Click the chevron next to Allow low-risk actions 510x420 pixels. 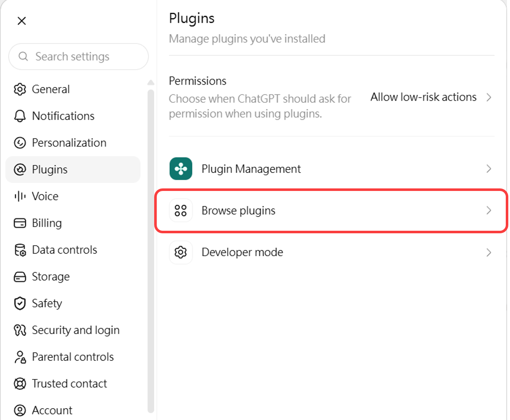[x=489, y=97]
